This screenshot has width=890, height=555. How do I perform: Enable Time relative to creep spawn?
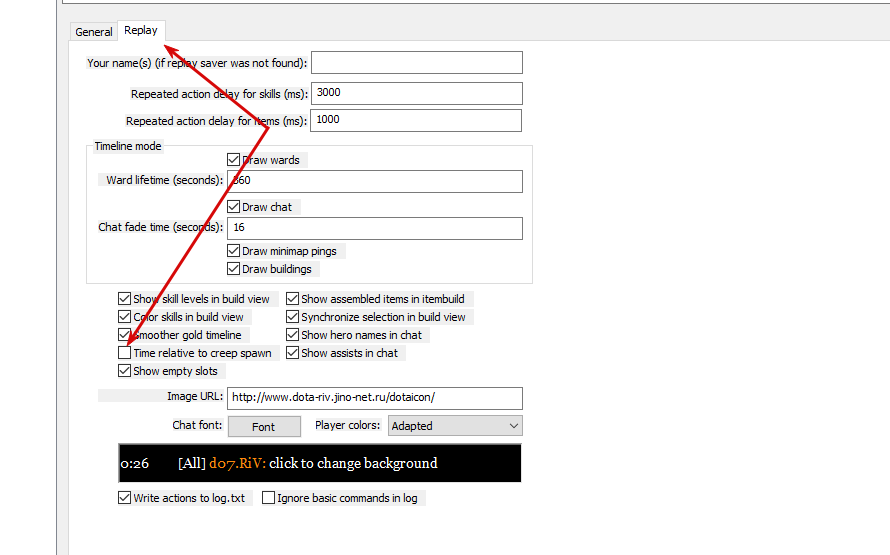124,353
